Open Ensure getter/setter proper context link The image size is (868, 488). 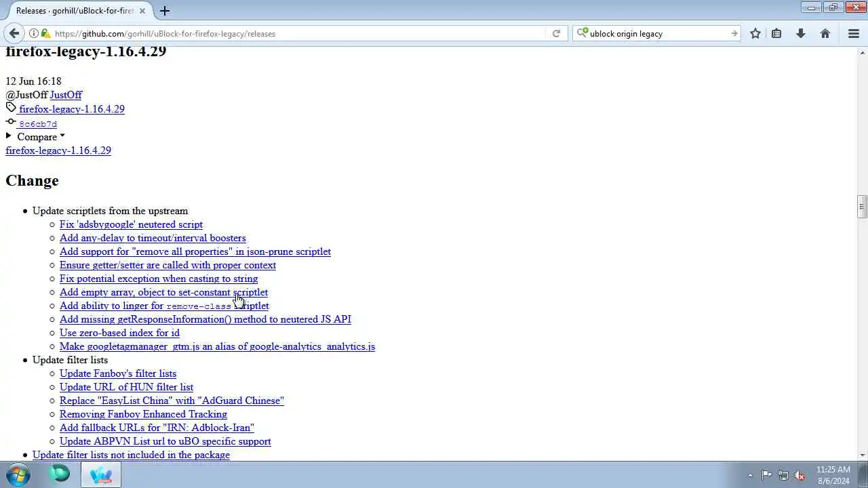pyautogui.click(x=167, y=265)
